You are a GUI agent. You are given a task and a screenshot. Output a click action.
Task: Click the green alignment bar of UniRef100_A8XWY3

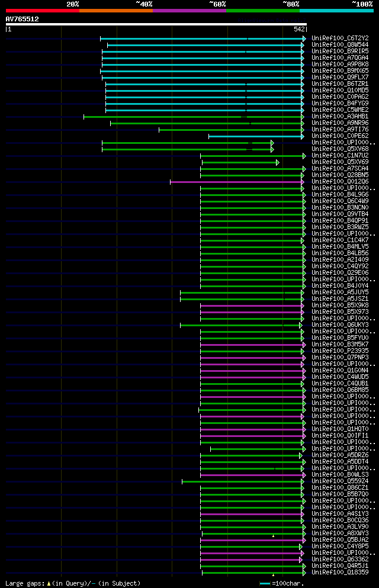pos(254,534)
